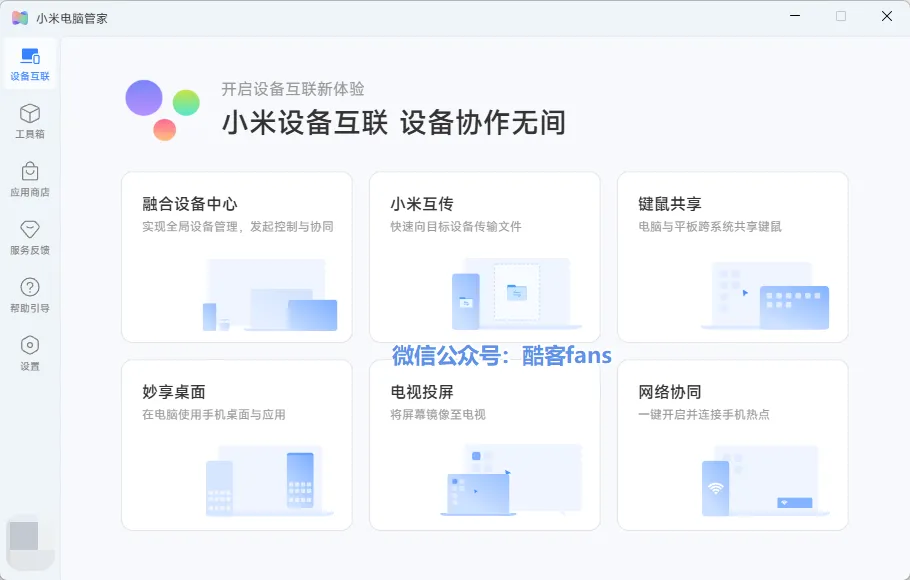Viewport: 910px width, 580px height.
Task: Open 设置 settings in sidebar
Action: tap(30, 354)
